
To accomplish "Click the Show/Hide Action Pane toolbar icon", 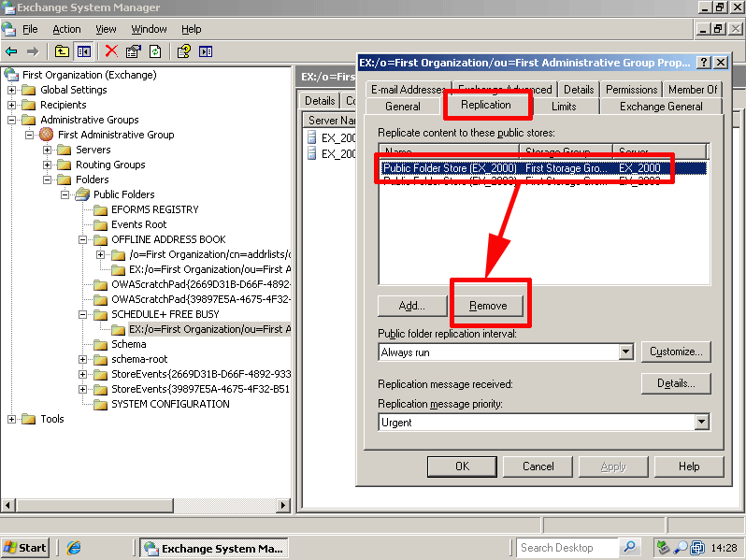I will pos(206,51).
